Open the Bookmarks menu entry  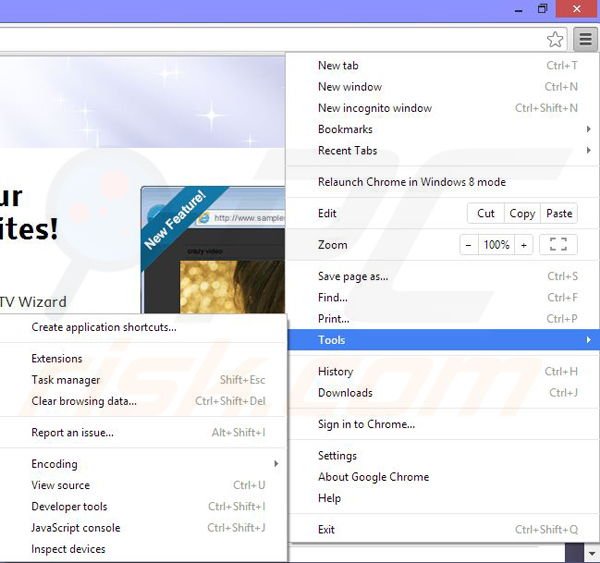tap(442, 129)
